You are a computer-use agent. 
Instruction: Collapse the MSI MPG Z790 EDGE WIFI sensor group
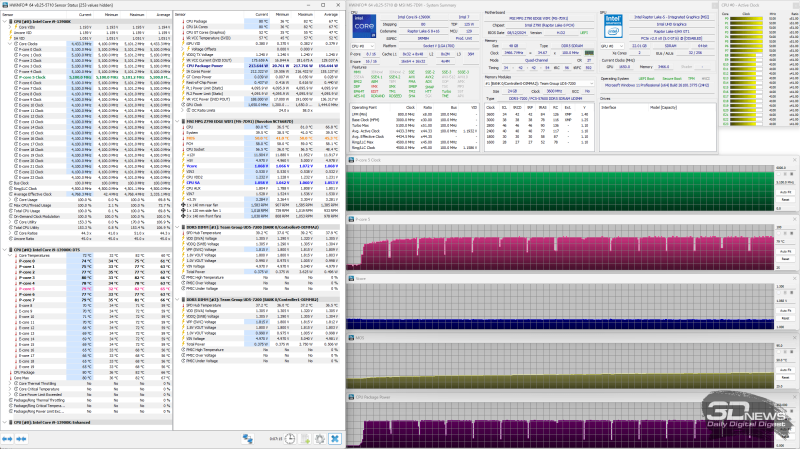click(175, 121)
